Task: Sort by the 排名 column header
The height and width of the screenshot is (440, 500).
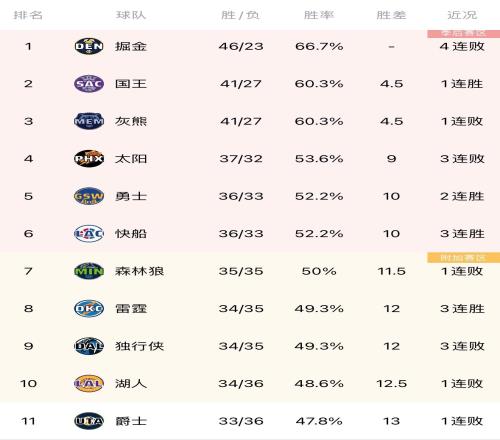Action: (28, 15)
